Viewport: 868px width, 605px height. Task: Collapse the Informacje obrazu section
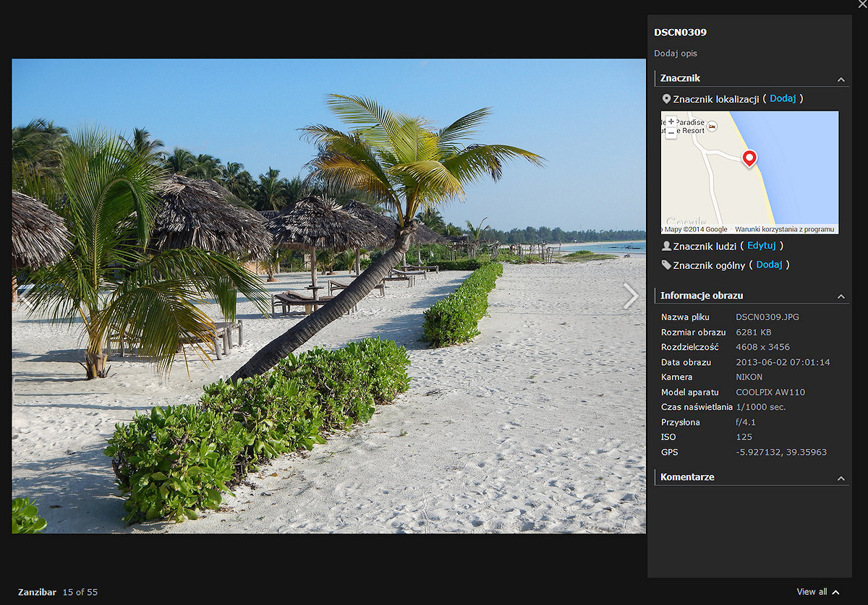pos(841,297)
